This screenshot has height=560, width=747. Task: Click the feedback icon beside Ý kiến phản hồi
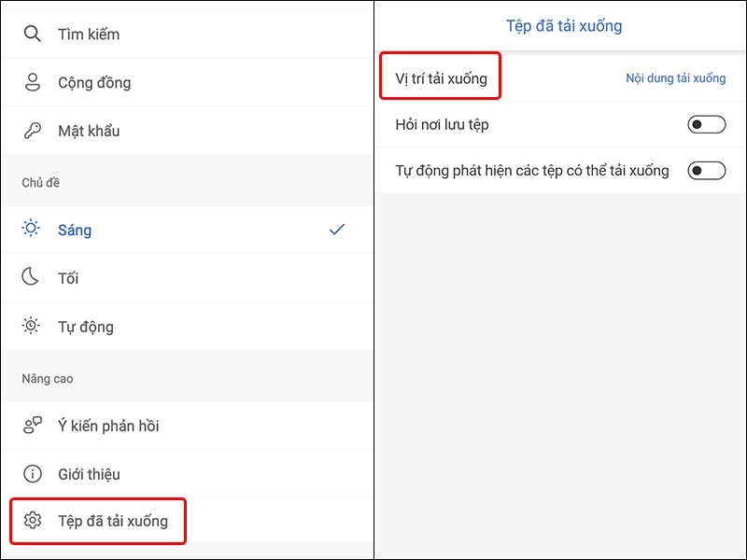[x=33, y=426]
